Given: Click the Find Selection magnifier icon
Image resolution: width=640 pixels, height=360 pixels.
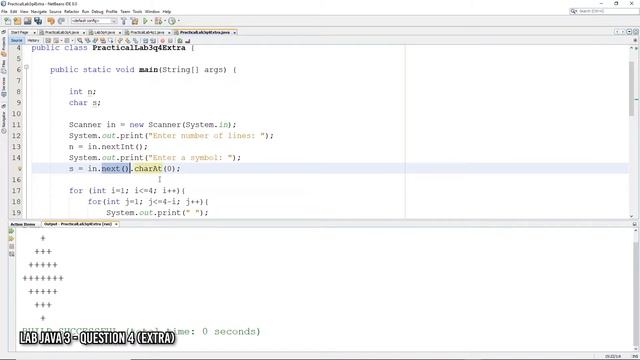Looking at the screenshot, I should pyautogui.click(x=80, y=40).
